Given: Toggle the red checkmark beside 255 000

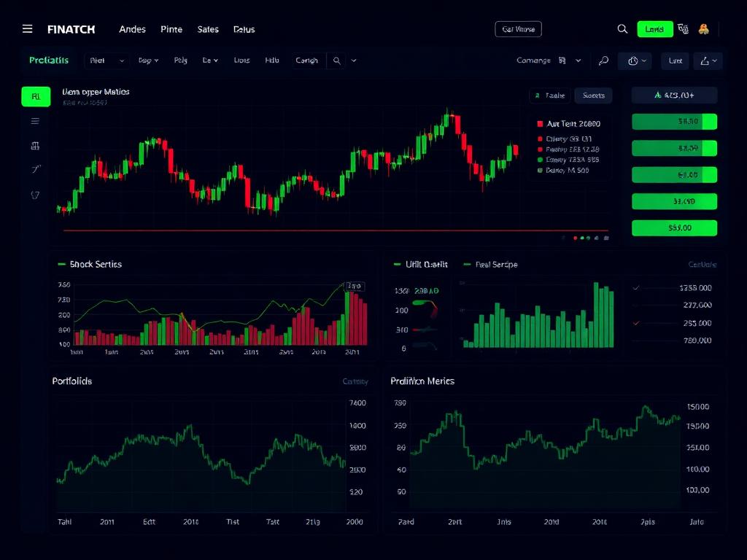Looking at the screenshot, I should click(x=636, y=323).
